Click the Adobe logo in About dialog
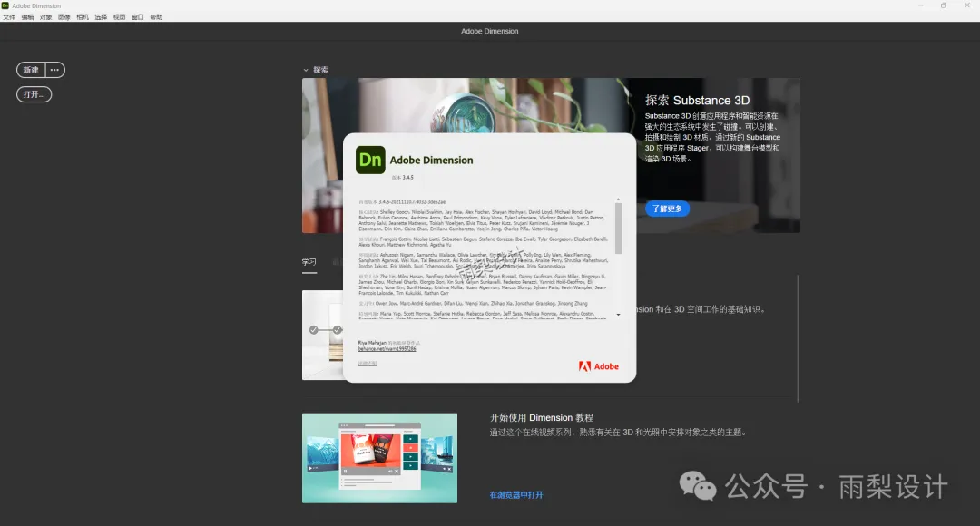The height and width of the screenshot is (526, 980). [598, 366]
